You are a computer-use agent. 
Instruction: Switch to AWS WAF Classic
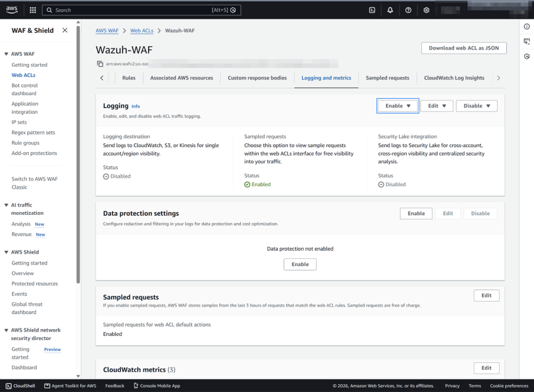[34, 183]
